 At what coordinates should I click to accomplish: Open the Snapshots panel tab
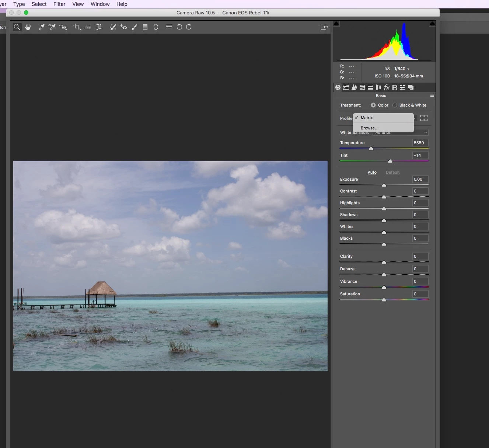click(411, 87)
